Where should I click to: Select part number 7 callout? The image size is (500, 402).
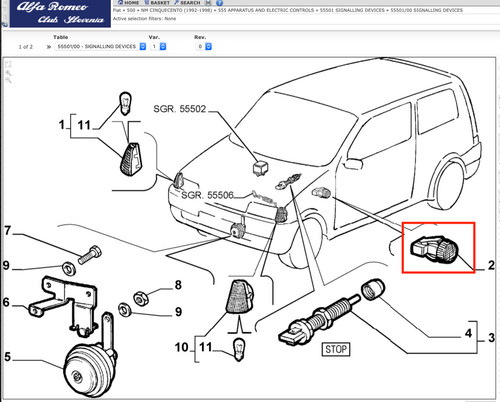point(8,230)
